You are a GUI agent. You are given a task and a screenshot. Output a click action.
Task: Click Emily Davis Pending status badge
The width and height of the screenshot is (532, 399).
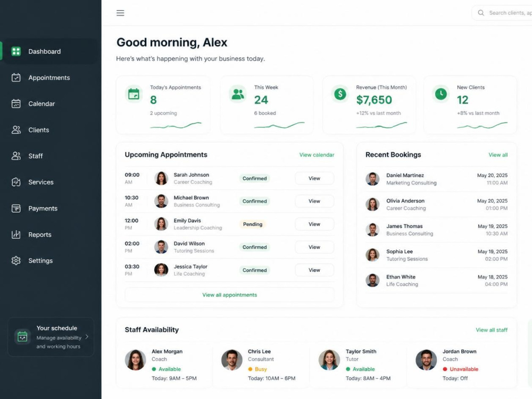pos(252,224)
